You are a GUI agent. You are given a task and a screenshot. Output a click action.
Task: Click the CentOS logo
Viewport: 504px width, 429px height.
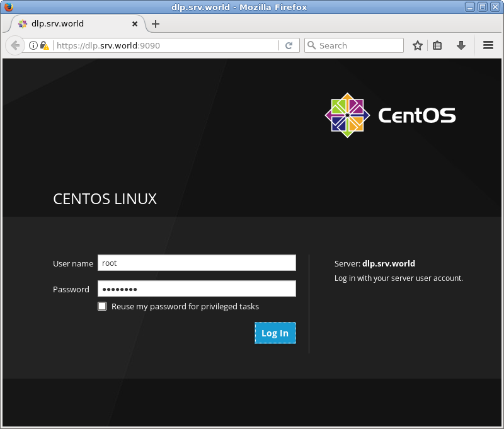[390, 115]
